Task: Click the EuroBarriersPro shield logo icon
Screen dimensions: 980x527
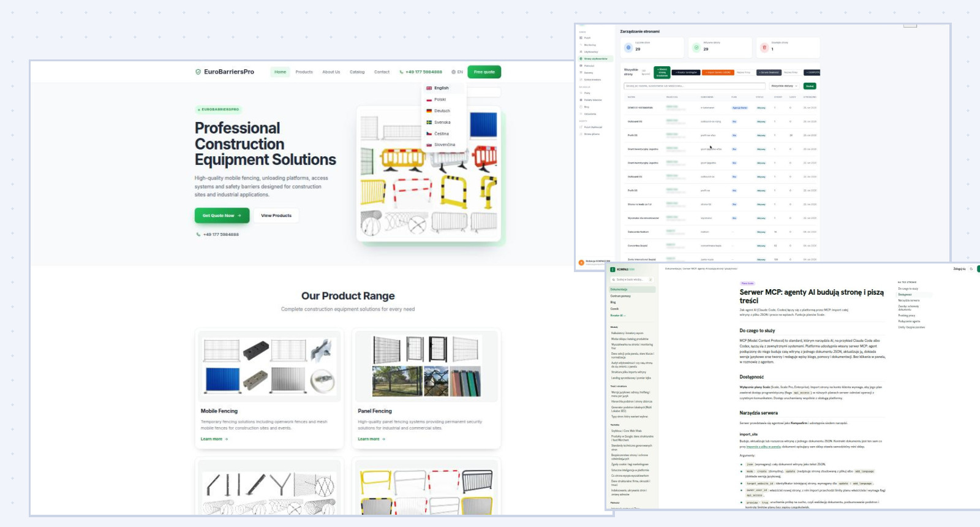Action: (198, 72)
